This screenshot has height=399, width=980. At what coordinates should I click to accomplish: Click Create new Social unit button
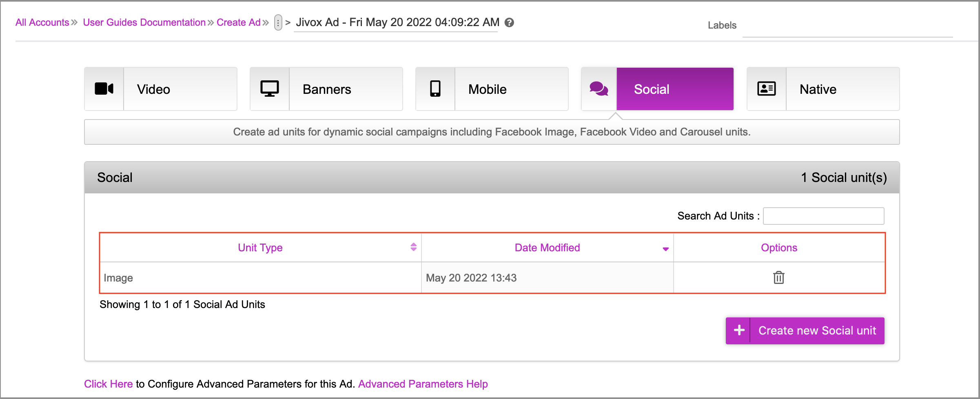817,330
